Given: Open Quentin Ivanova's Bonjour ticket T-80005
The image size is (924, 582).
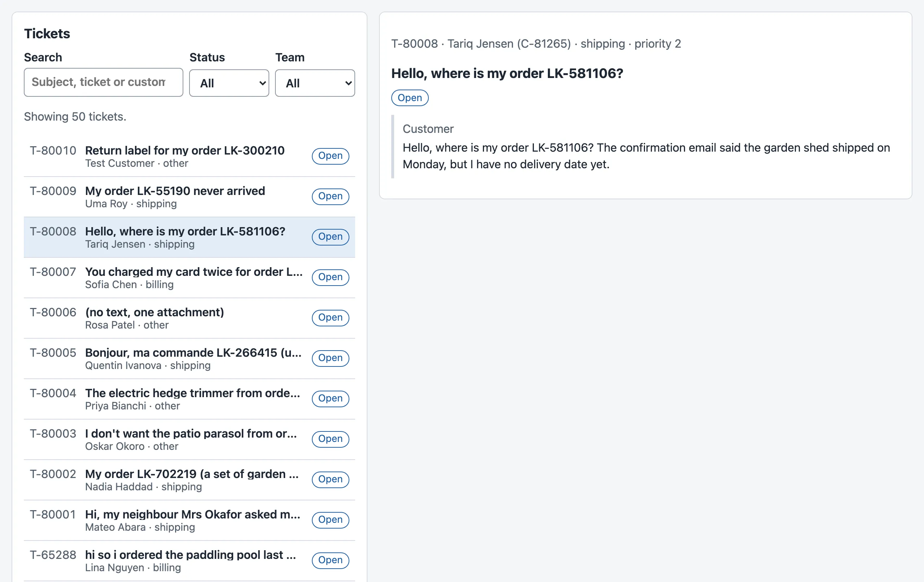Looking at the screenshot, I should (189, 359).
